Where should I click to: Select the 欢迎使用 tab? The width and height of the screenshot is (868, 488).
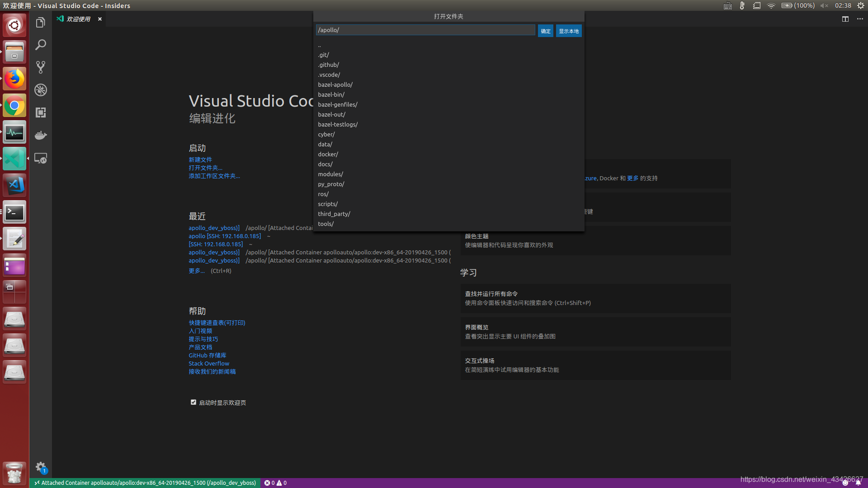(78, 19)
